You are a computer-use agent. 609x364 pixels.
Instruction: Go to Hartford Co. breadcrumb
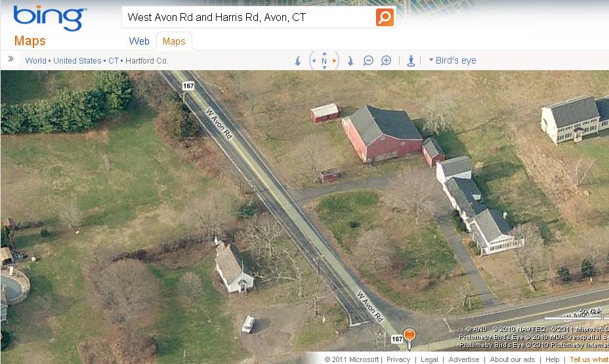click(147, 61)
